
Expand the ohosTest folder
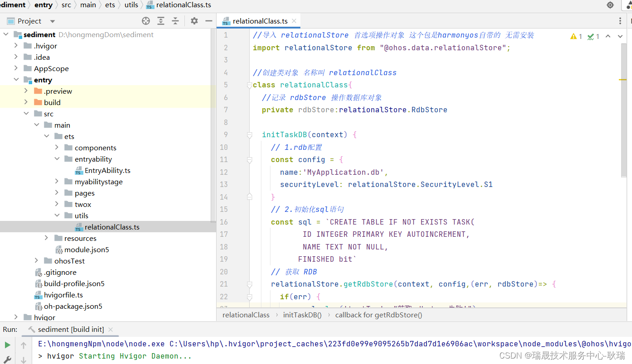tap(37, 261)
